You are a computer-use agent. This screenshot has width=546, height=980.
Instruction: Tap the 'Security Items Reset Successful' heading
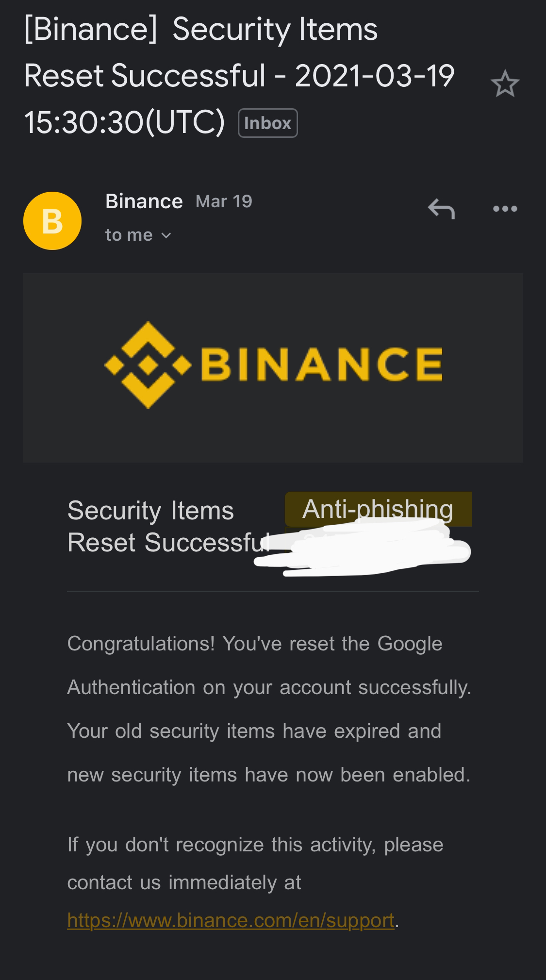point(168,526)
